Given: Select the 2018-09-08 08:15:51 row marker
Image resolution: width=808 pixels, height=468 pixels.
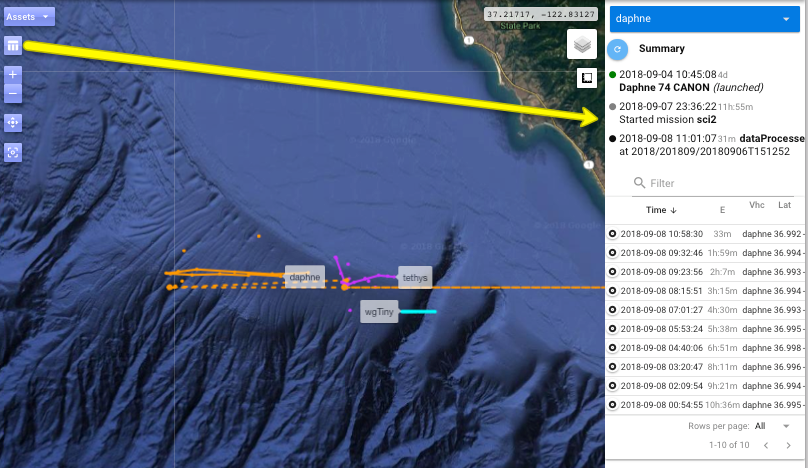Looking at the screenshot, I should tap(612, 291).
